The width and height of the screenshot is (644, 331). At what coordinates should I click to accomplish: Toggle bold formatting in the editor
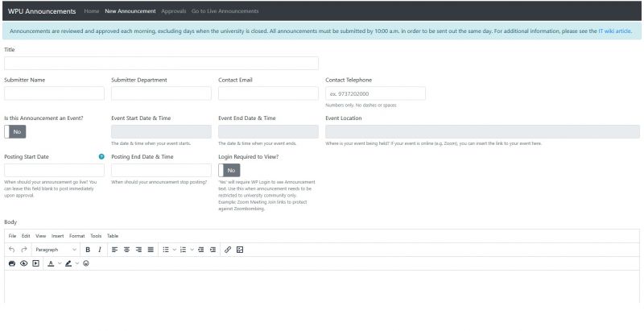click(x=88, y=250)
